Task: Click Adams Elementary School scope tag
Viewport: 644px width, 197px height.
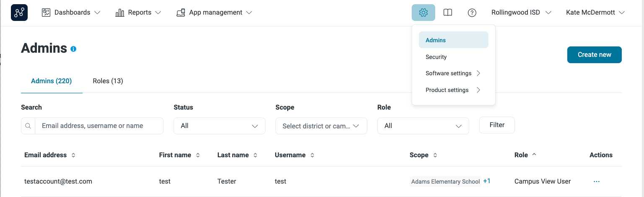Action: point(445,182)
